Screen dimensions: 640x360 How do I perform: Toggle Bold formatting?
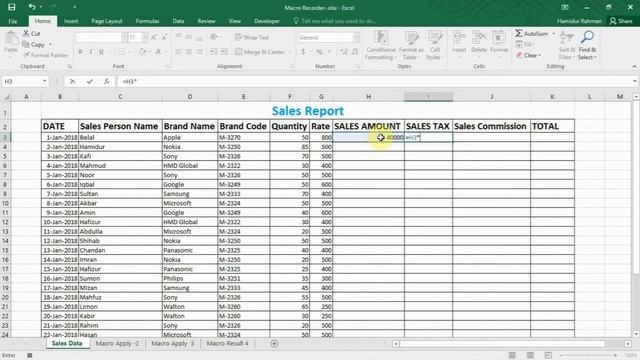[80, 52]
